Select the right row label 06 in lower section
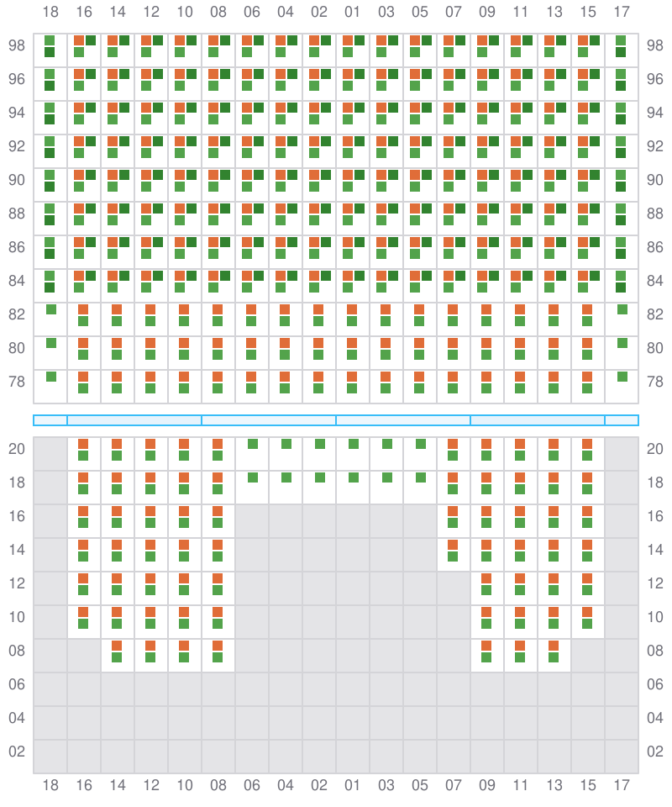This screenshot has width=672, height=807. click(654, 684)
